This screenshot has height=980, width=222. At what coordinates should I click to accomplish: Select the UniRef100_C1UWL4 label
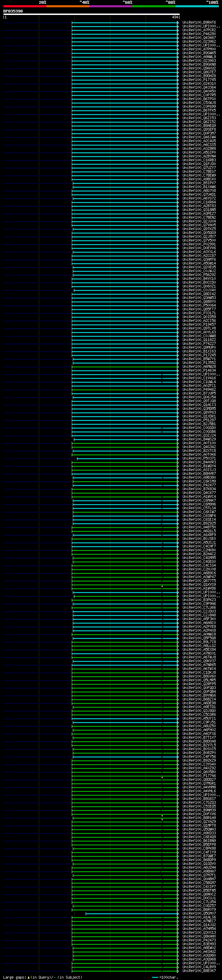click(x=199, y=382)
